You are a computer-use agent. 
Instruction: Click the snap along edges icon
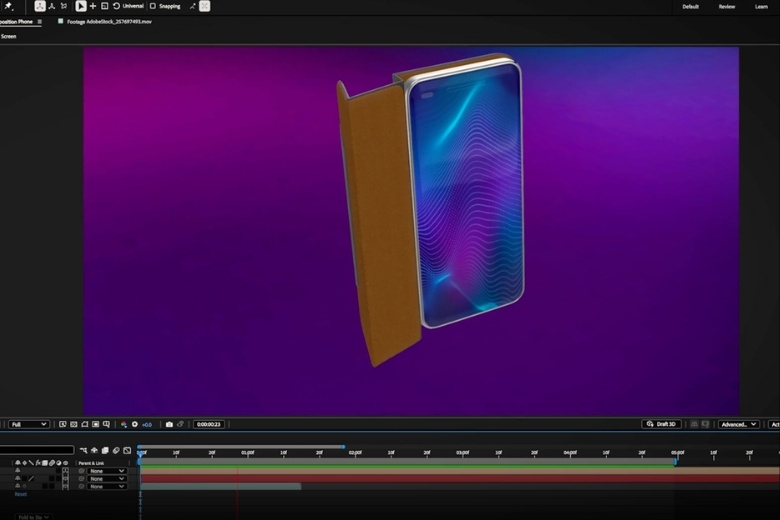point(193,6)
